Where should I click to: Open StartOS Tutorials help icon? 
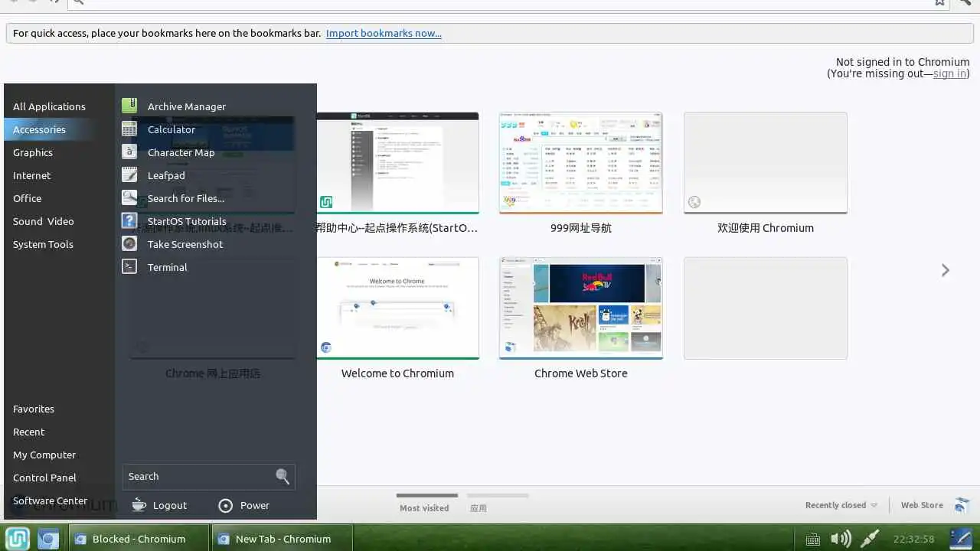click(129, 220)
